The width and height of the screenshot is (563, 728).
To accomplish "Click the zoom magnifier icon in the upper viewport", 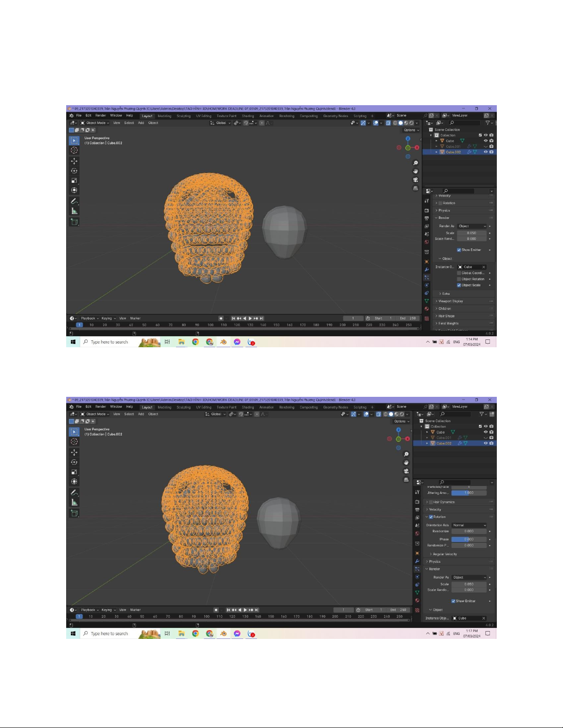I will click(415, 163).
